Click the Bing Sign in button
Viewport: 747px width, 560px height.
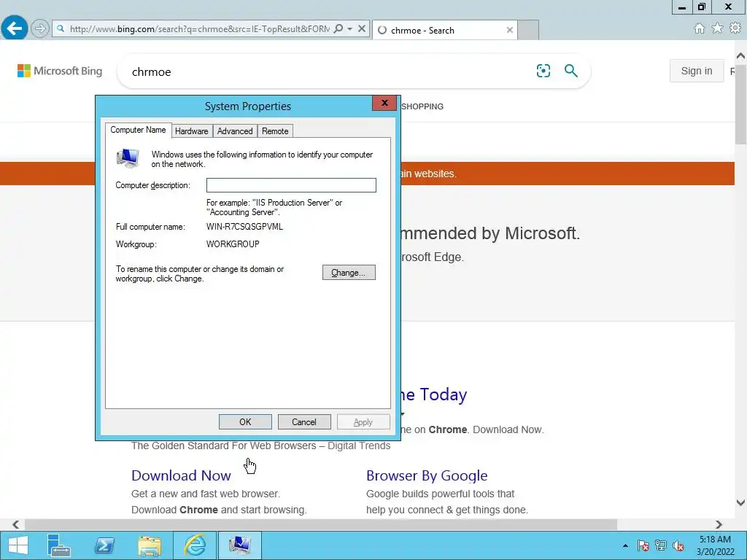697,71
